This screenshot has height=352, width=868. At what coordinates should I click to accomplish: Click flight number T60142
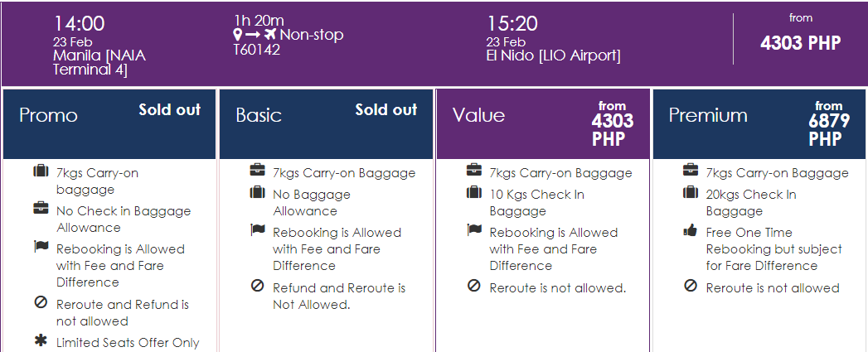click(x=257, y=50)
